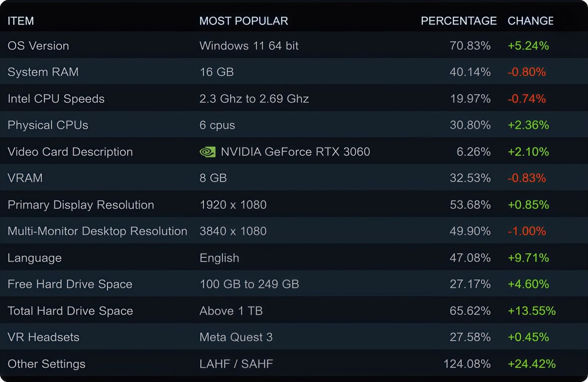The width and height of the screenshot is (588, 382).
Task: Click the Windows 11 64 bit entry
Action: [x=249, y=46]
